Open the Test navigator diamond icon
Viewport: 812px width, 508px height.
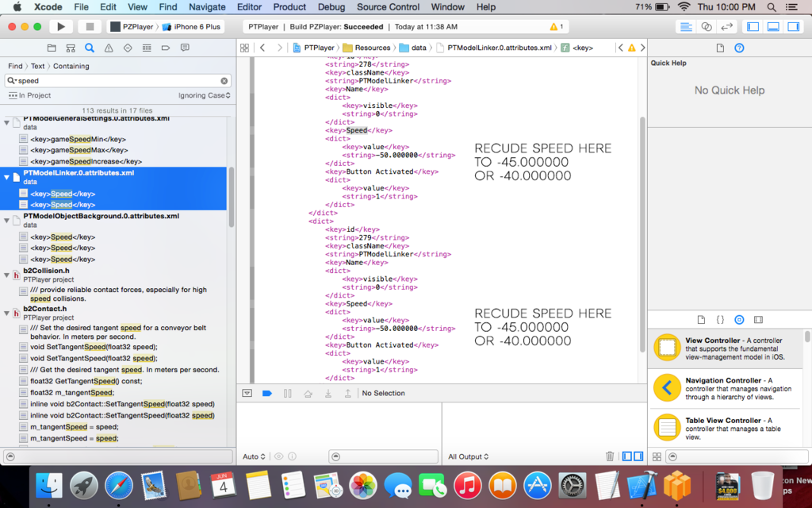(128, 48)
